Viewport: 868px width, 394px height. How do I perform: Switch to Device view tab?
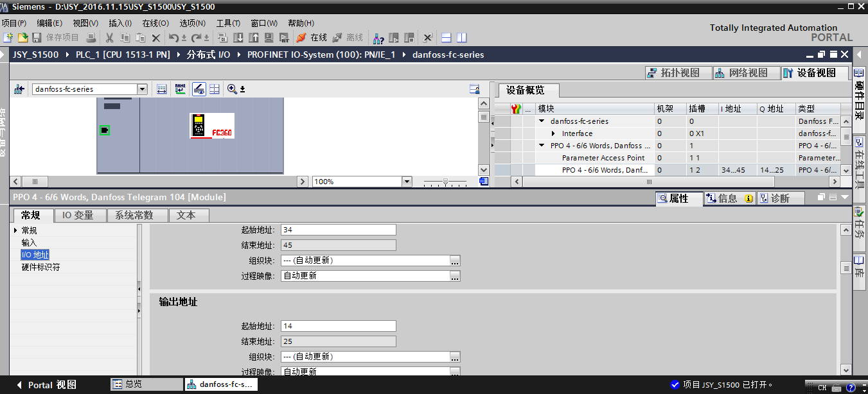pyautogui.click(x=815, y=73)
